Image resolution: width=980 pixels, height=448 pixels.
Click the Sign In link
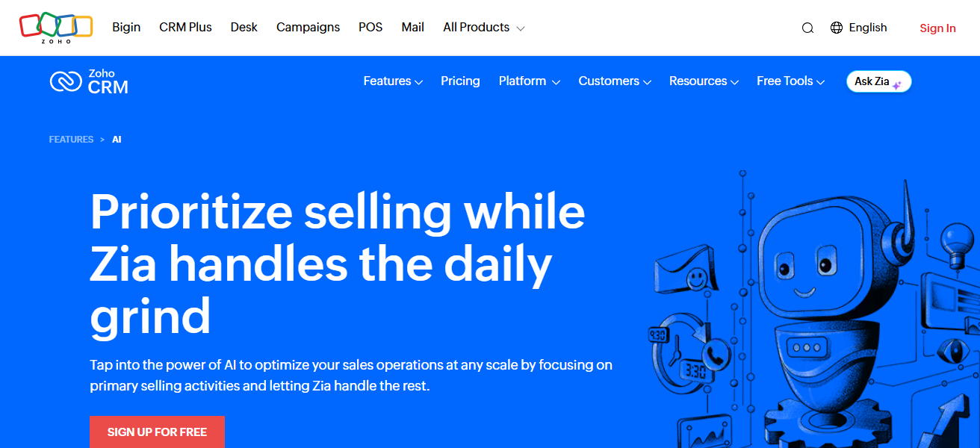click(x=937, y=28)
